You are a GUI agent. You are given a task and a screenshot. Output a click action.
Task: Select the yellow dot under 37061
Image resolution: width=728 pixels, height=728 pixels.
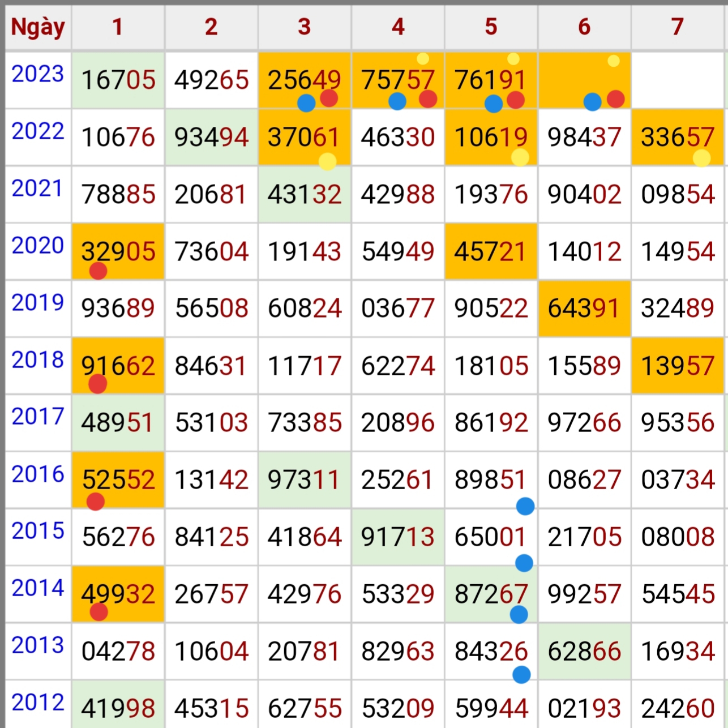(327, 161)
